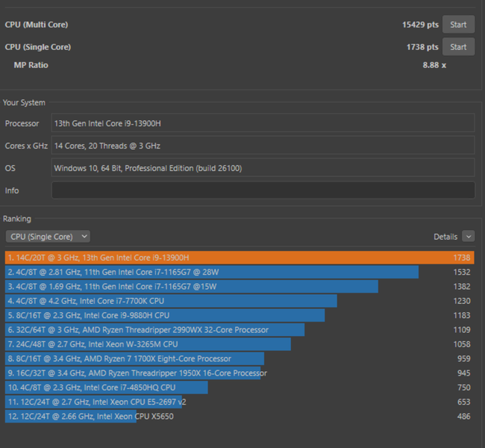The image size is (485, 448).
Task: Click the Info input field
Action: 263,190
